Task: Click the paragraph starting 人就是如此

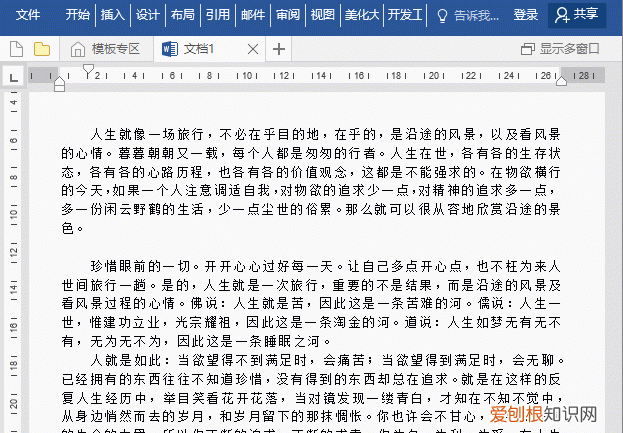Action: [313, 391]
